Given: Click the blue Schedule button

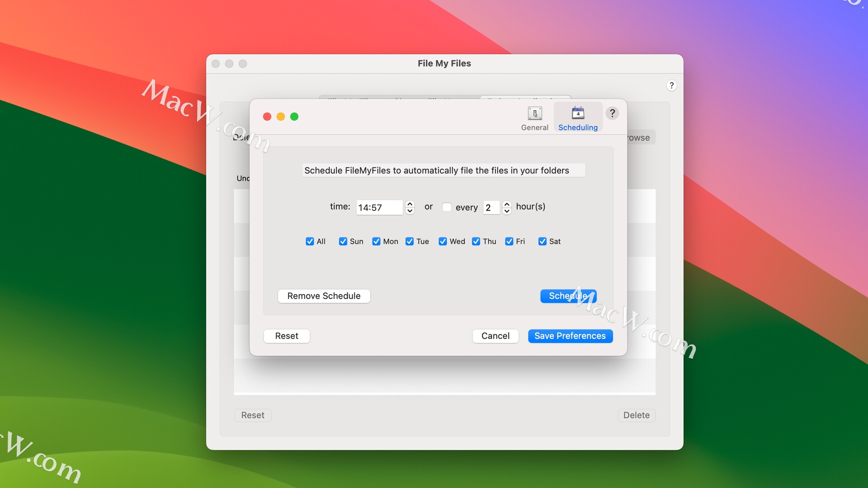Looking at the screenshot, I should click(568, 296).
